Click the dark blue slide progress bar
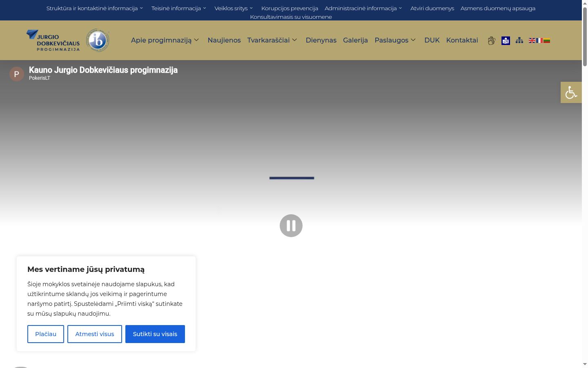Image resolution: width=588 pixels, height=368 pixels. (x=292, y=178)
